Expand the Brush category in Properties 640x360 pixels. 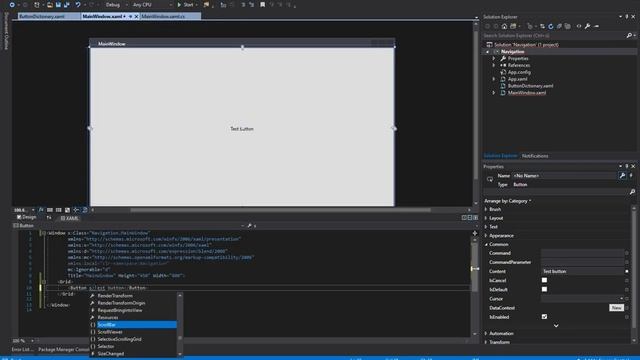486,209
